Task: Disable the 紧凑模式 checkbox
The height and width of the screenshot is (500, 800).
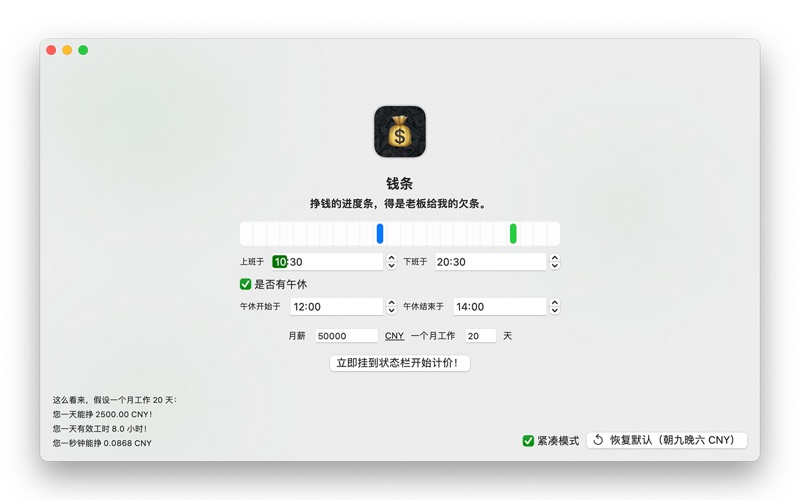Action: pyautogui.click(x=528, y=441)
